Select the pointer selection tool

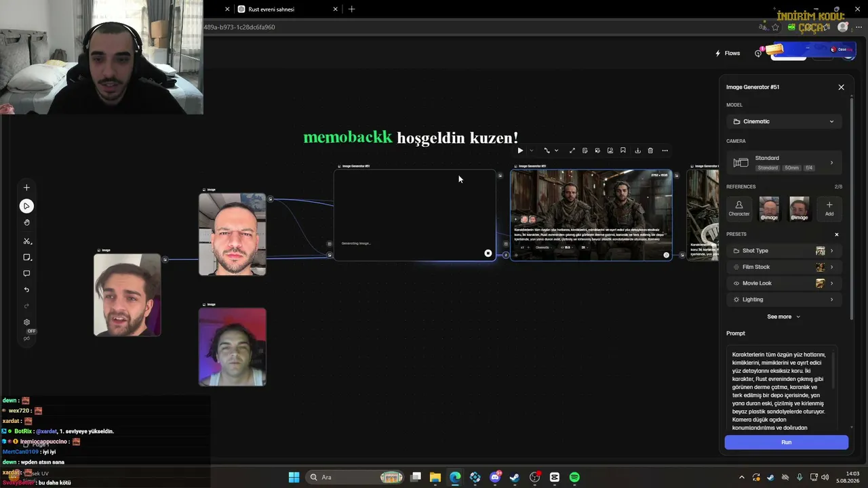click(26, 206)
